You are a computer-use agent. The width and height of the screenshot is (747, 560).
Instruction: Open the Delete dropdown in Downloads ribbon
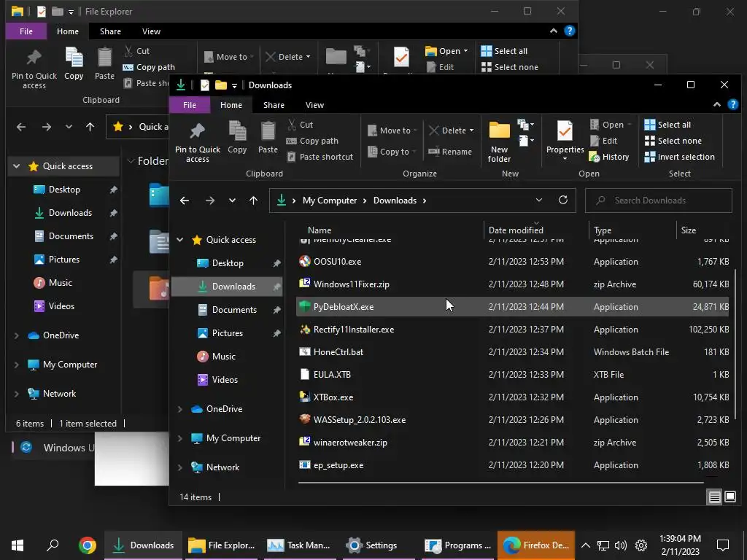click(451, 131)
